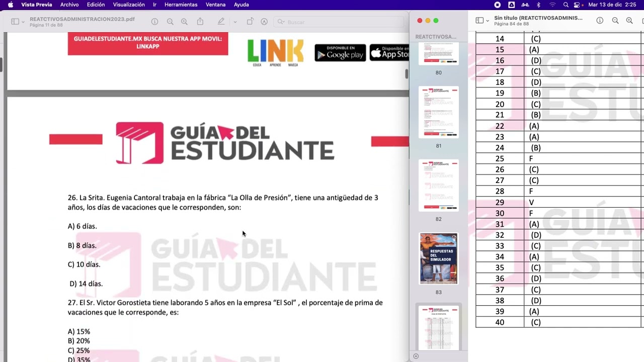Open the Ventana menu
Viewport: 644px width, 362px height.
pos(216,5)
